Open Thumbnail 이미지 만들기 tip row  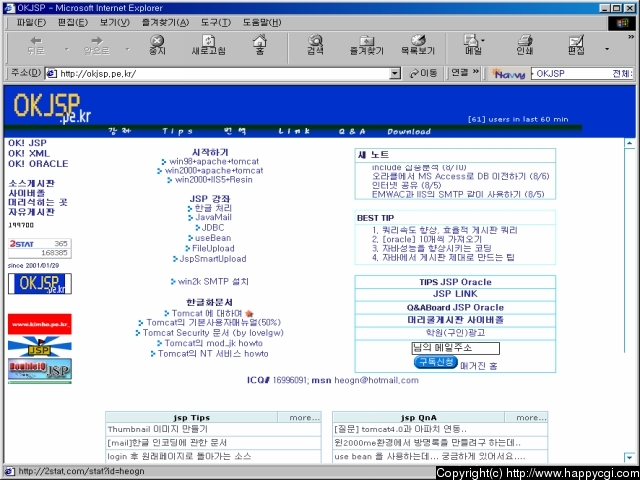[213, 429]
